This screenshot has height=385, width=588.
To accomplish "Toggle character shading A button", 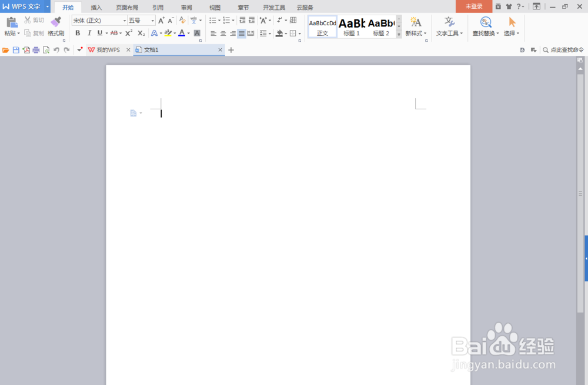I will pyautogui.click(x=197, y=33).
